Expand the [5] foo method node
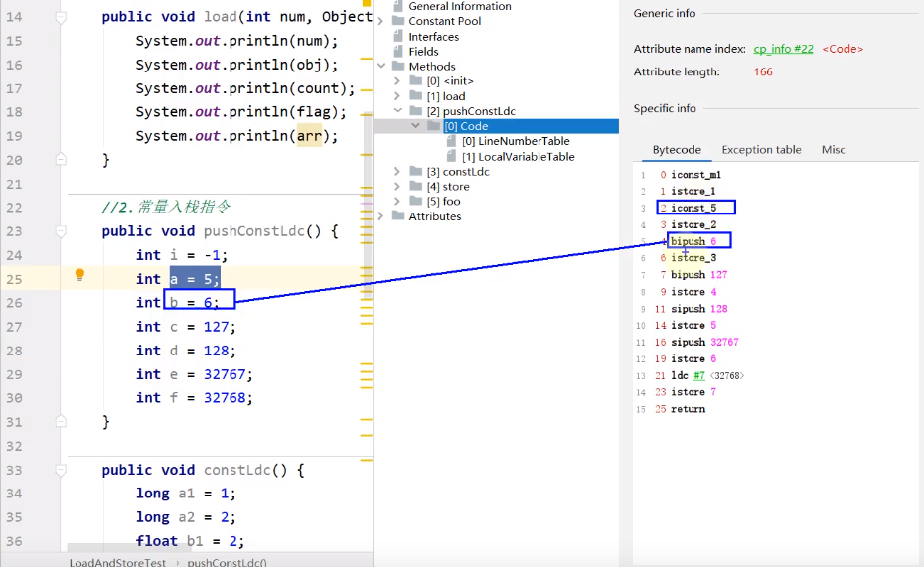This screenshot has height=567, width=924. [397, 201]
